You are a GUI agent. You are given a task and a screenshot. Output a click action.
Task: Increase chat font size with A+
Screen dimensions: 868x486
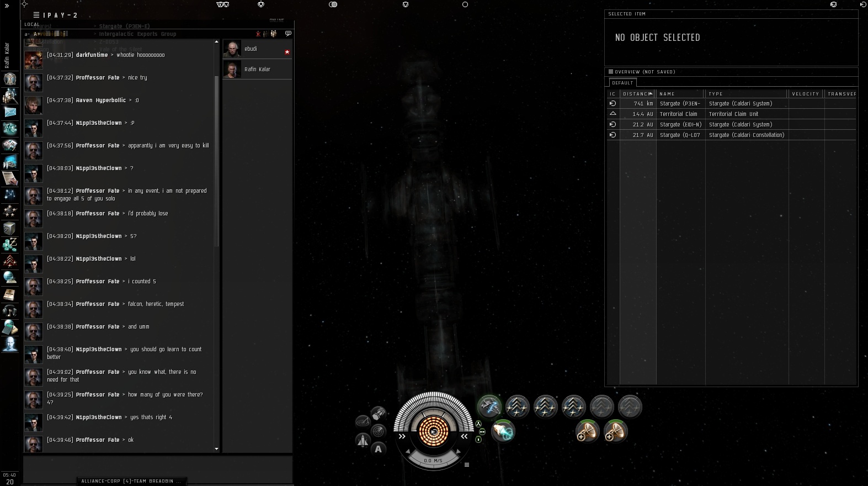coord(36,34)
